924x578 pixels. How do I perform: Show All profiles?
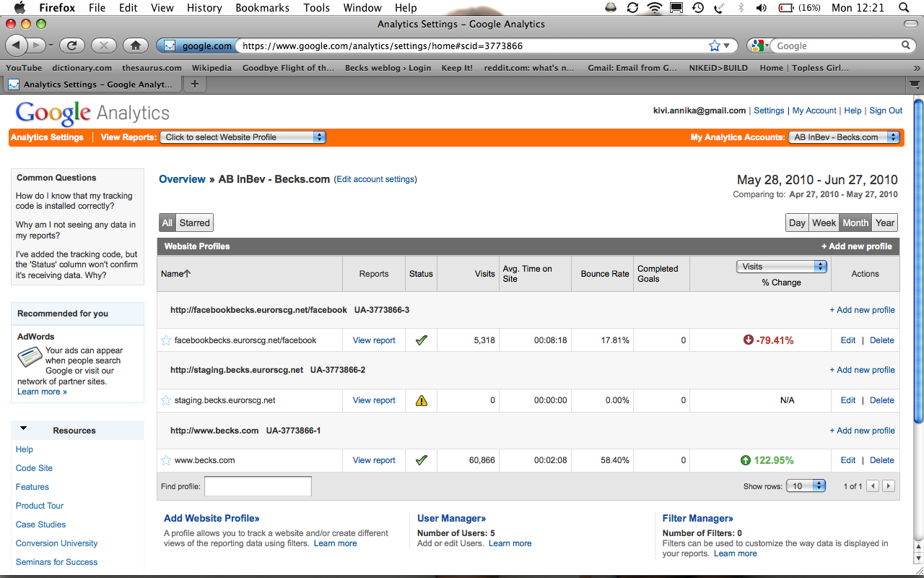tap(167, 223)
